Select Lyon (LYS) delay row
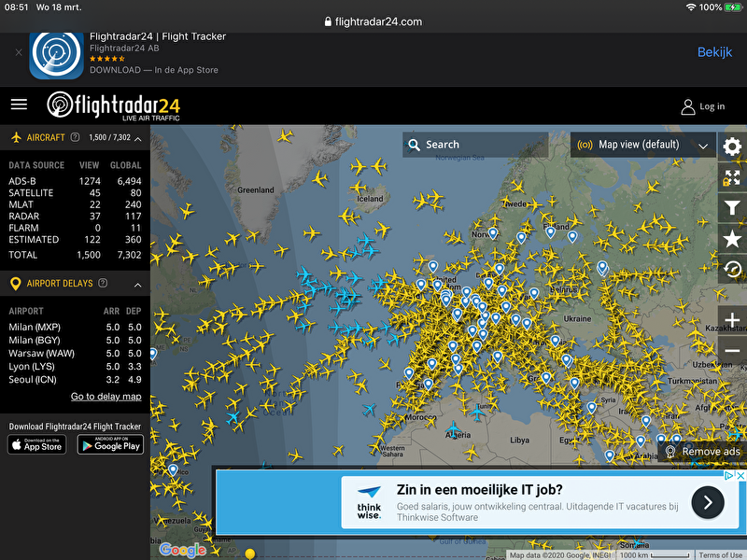Screen dimensions: 747x560 (75, 367)
